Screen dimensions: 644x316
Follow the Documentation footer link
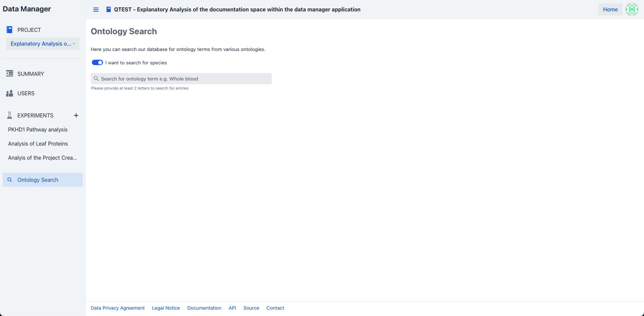[x=204, y=308]
